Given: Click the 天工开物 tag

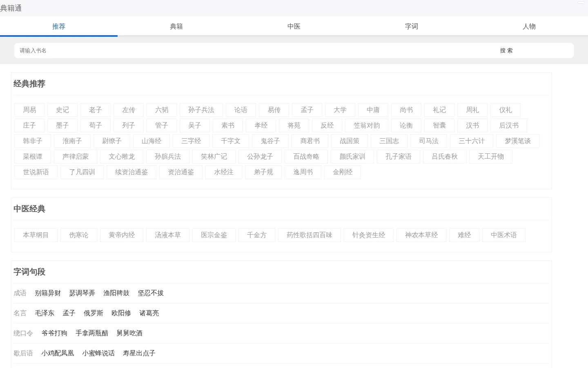Looking at the screenshot, I should point(491,157).
